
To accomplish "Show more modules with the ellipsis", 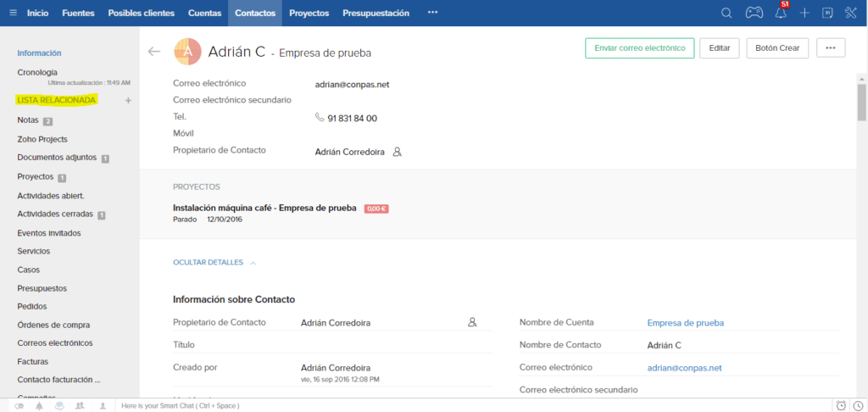I will pos(433,13).
